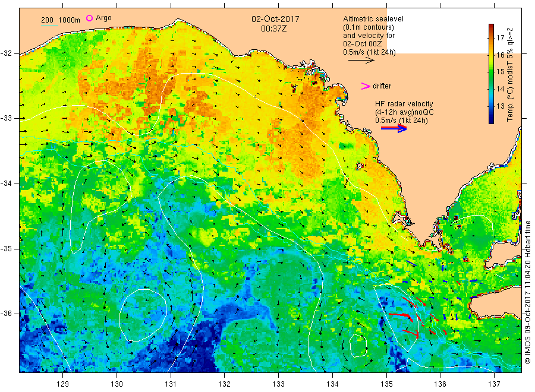The height and width of the screenshot is (392, 535).
Task: Click the 133 longitude axis label
Action: pos(278,384)
